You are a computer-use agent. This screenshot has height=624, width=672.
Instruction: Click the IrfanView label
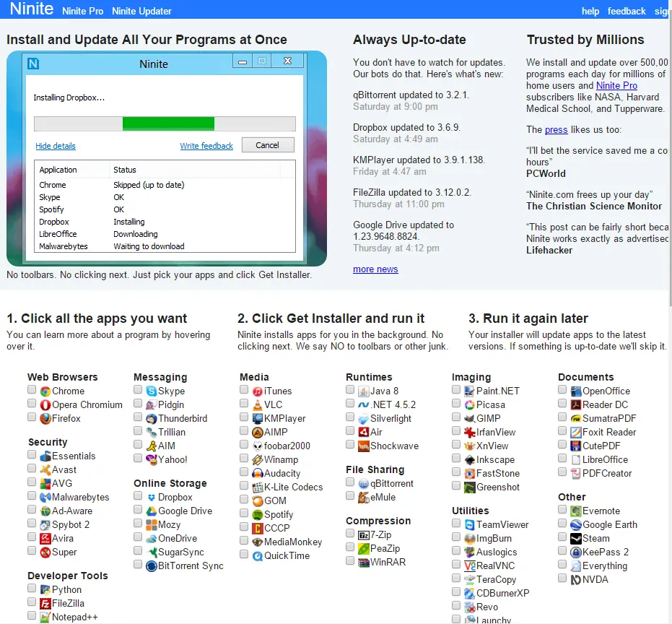496,433
